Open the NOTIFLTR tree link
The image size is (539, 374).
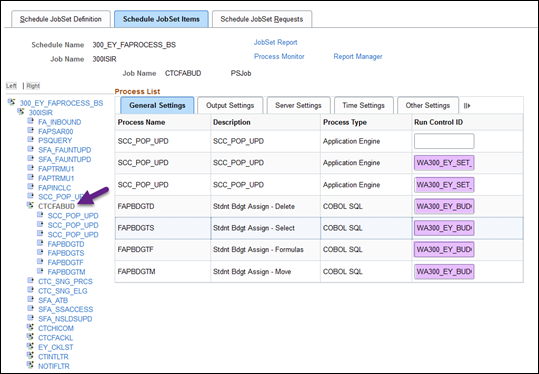54,366
